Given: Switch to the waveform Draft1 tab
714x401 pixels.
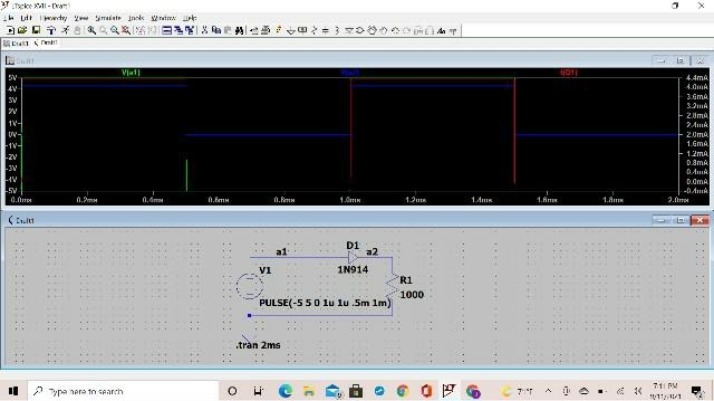Looking at the screenshot, I should [16, 43].
